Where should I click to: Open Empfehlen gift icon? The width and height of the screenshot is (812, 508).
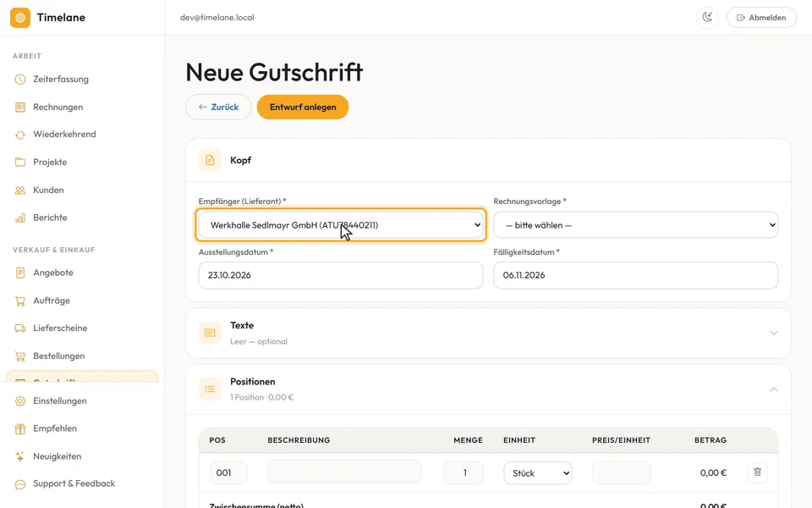pyautogui.click(x=20, y=428)
